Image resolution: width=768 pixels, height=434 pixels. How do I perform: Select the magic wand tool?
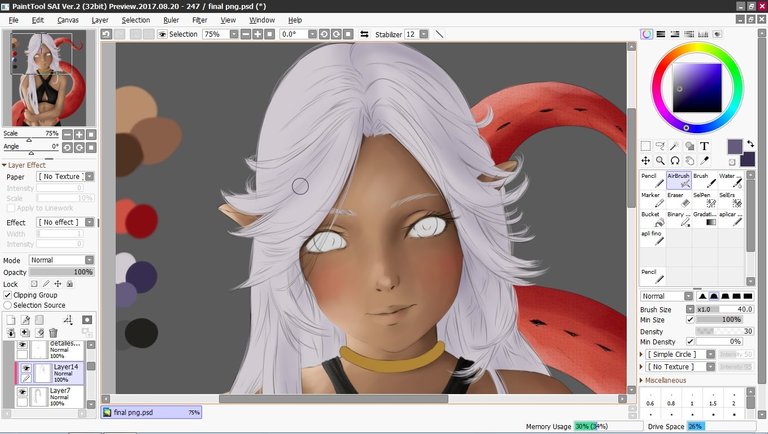675,146
